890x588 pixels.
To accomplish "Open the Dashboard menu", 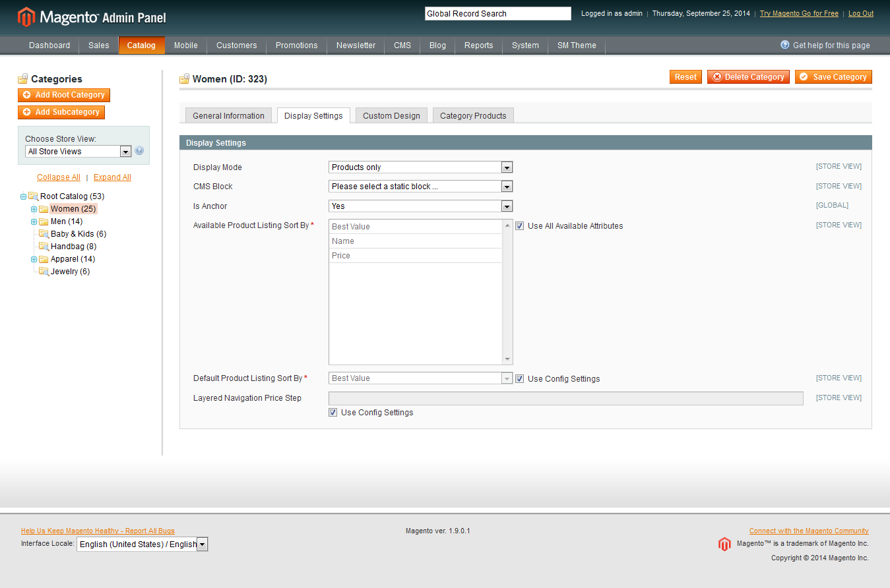I will tap(49, 45).
